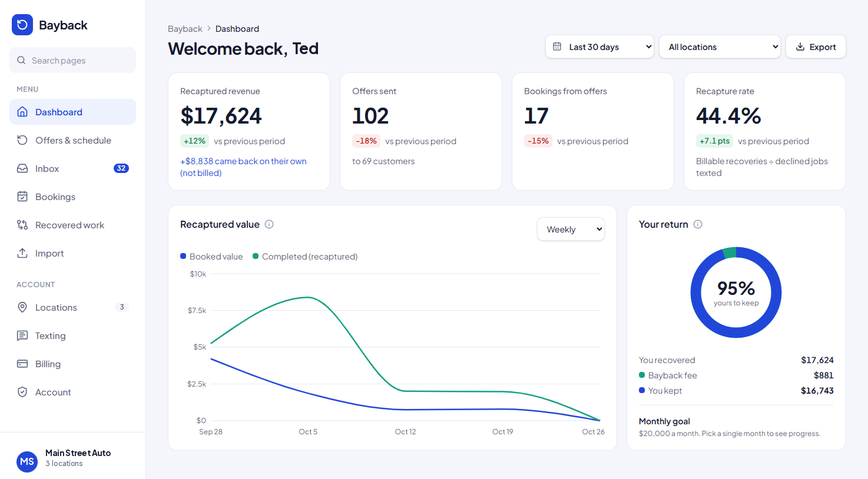The image size is (868, 479).
Task: Click the $17,624 recaptured revenue value
Action: [x=221, y=116]
